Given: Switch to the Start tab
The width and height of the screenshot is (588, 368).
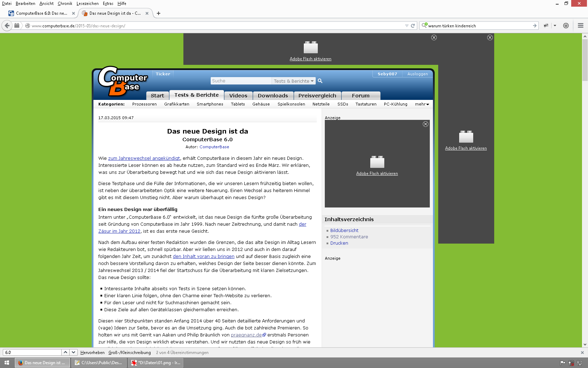Looking at the screenshot, I should 157,96.
